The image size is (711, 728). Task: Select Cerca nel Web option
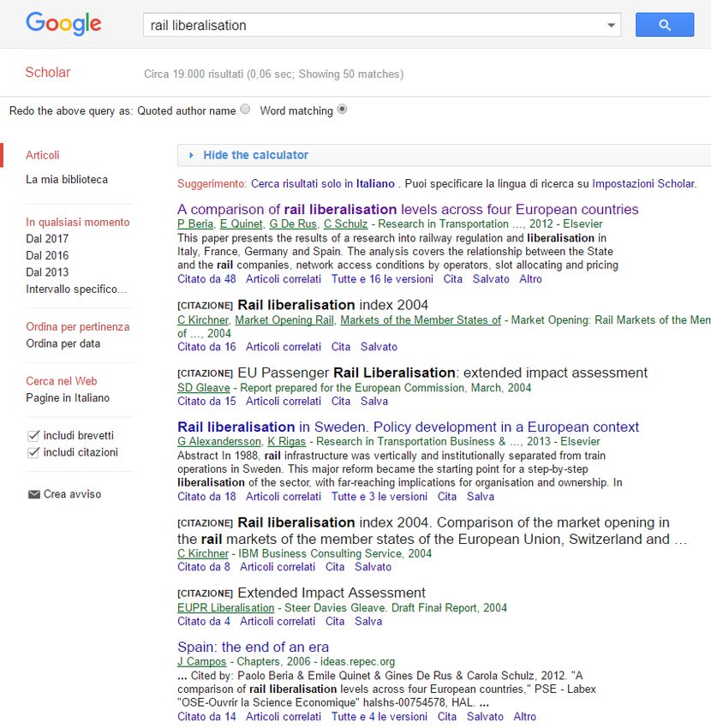tap(62, 381)
